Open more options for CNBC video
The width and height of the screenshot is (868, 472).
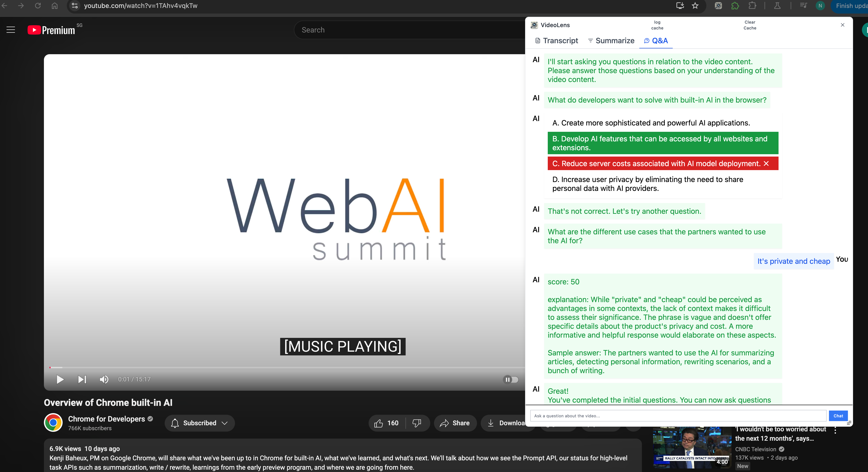pos(835,431)
